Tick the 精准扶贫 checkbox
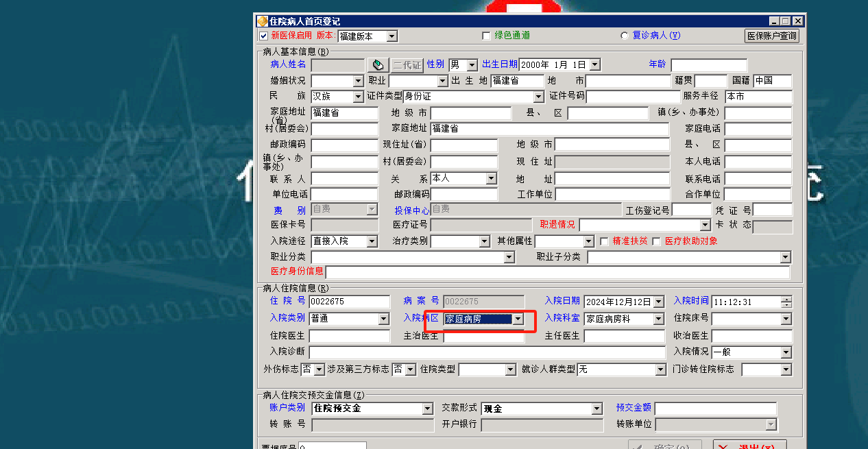Viewport: 868px width, 449px height. click(604, 241)
